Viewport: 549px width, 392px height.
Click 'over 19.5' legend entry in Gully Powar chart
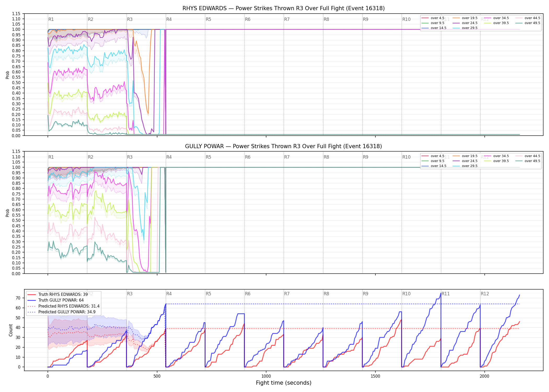click(465, 156)
